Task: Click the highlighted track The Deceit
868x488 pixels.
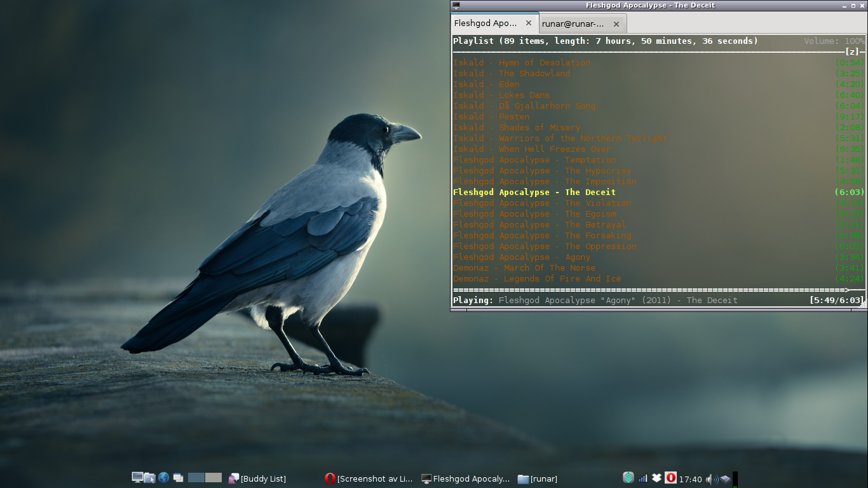Action: (x=534, y=192)
